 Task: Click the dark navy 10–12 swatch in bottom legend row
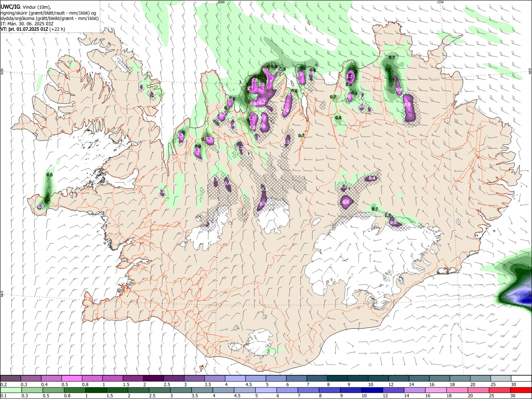pyautogui.click(x=372, y=390)
